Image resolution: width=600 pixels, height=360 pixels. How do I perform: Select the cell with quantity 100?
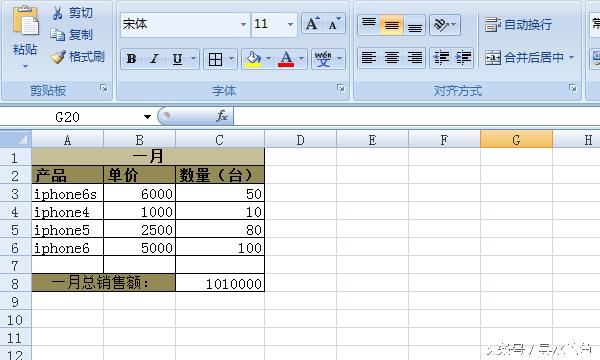(220, 248)
